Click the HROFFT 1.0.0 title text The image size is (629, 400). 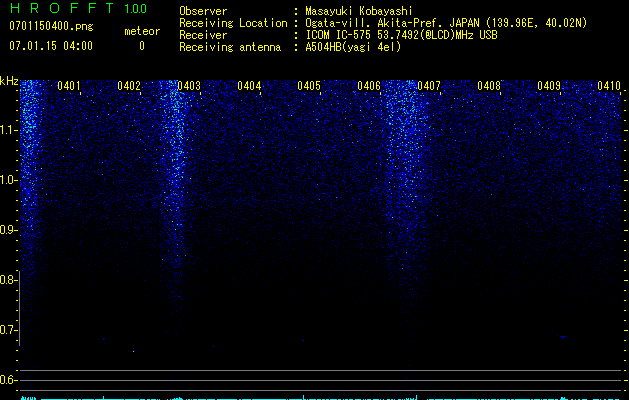tap(78, 8)
